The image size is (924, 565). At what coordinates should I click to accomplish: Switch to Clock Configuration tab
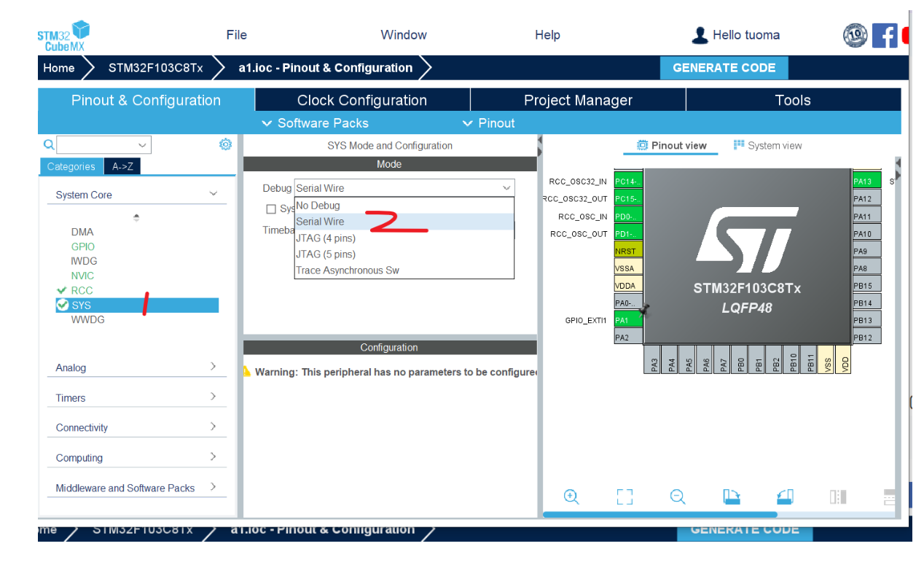point(362,100)
